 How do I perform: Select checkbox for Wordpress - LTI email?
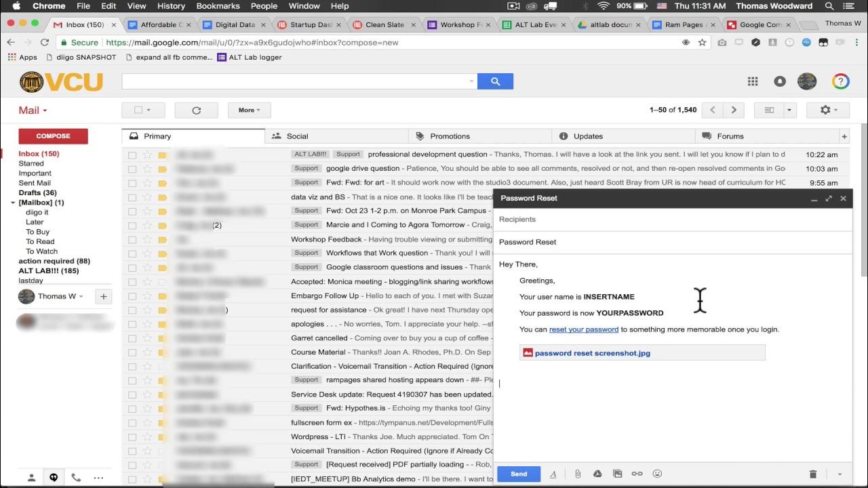[132, 437]
